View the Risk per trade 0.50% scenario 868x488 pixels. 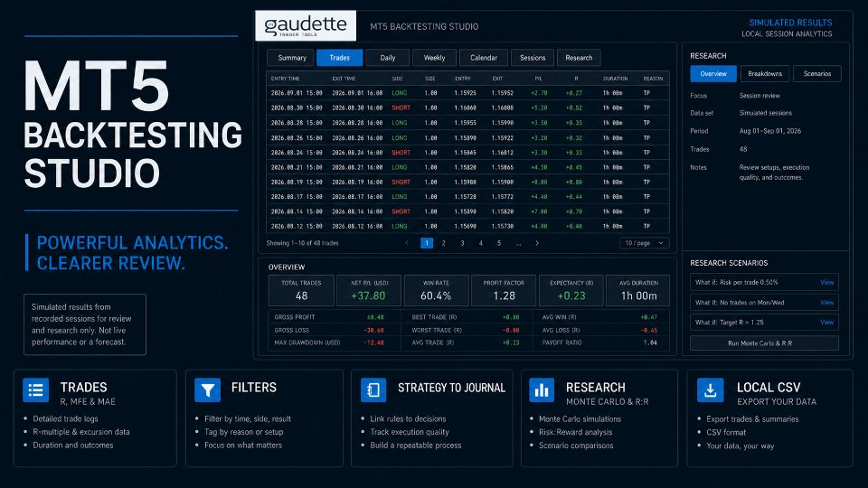click(x=826, y=282)
